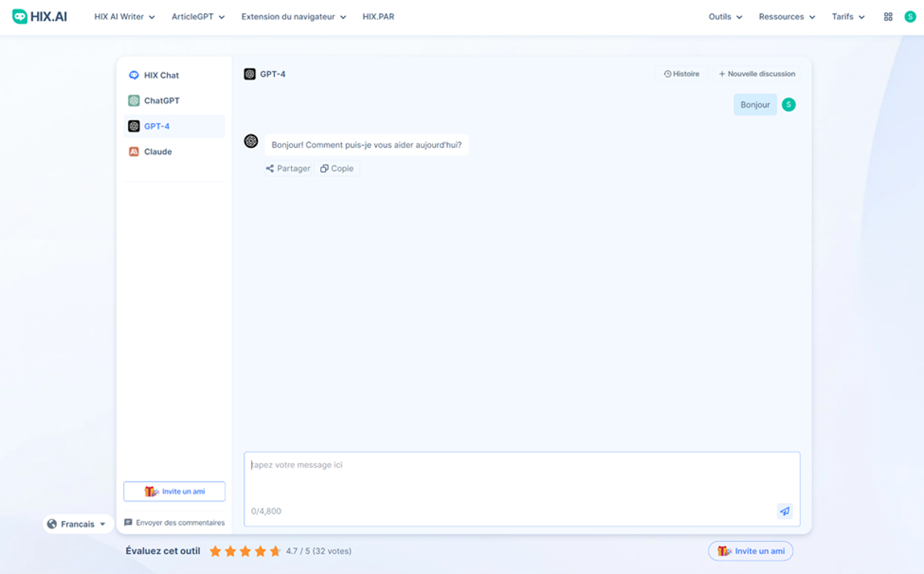
Task: Open the HIX AI Writer dropdown
Action: point(125,17)
